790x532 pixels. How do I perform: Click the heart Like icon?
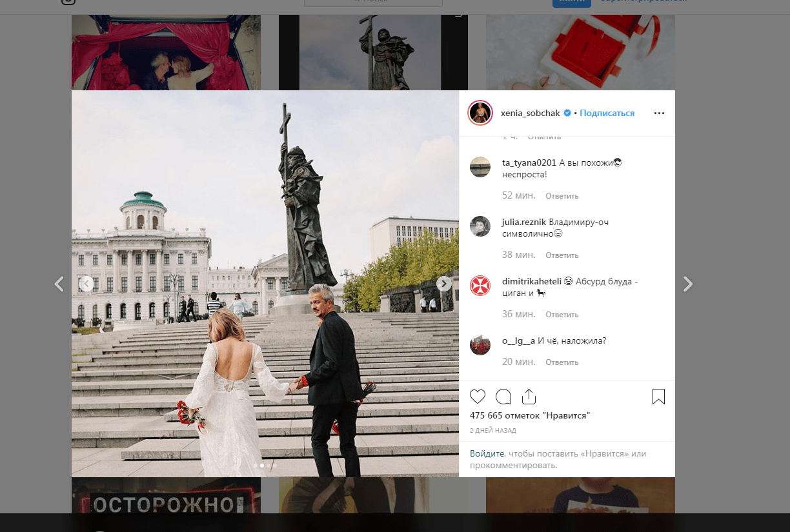point(478,397)
